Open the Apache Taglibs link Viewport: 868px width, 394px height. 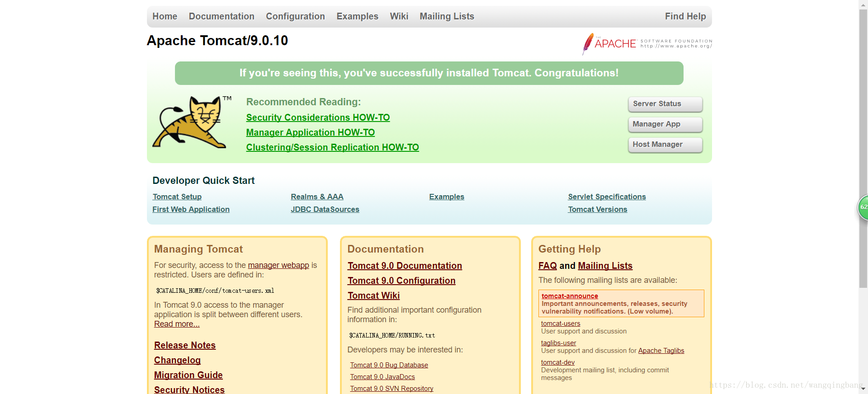click(661, 351)
